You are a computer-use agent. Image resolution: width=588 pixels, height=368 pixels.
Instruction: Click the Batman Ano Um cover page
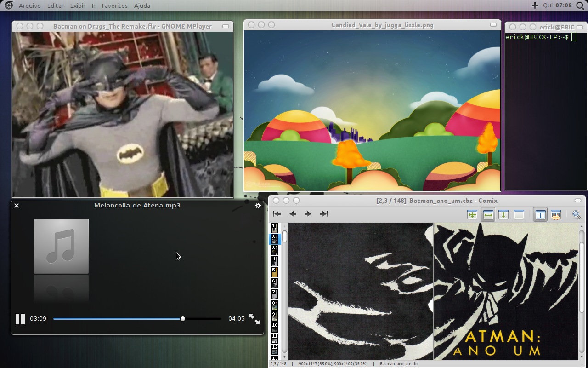pyautogui.click(x=506, y=292)
